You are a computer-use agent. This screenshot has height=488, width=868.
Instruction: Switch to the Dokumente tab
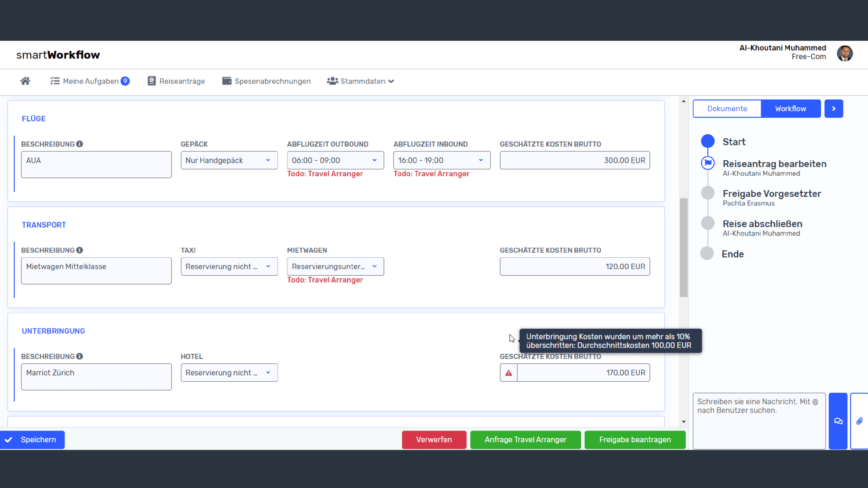tap(727, 109)
